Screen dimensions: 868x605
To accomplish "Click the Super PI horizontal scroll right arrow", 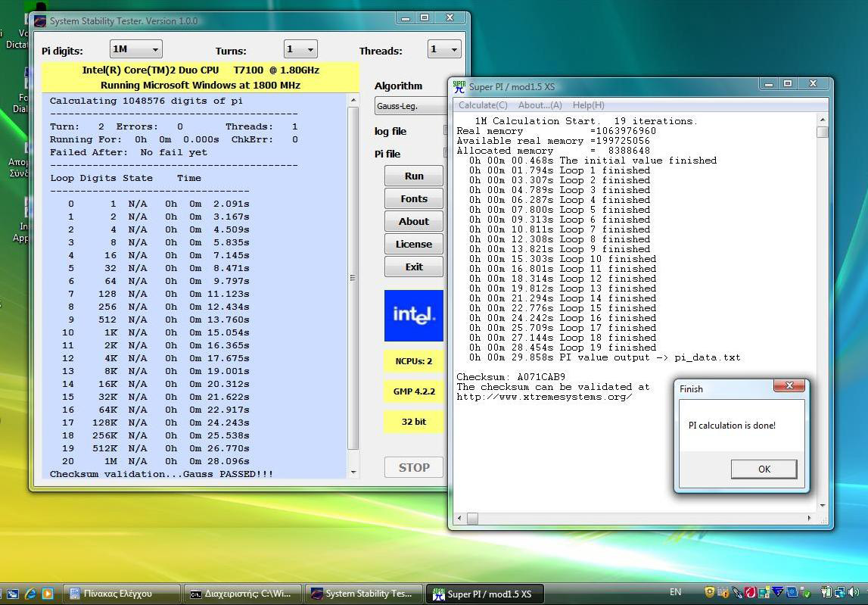I will (x=809, y=519).
